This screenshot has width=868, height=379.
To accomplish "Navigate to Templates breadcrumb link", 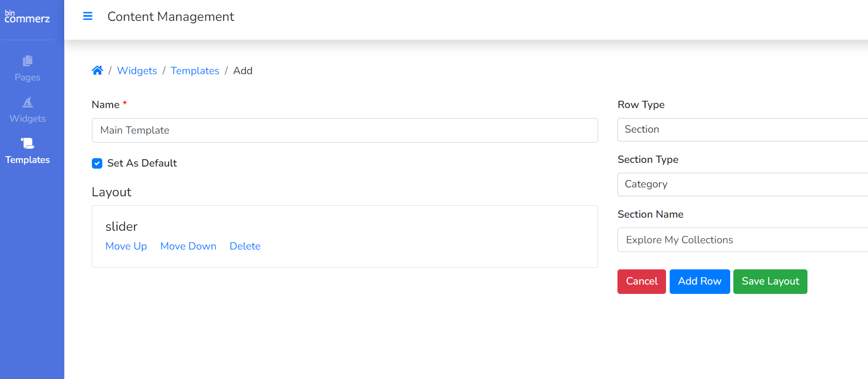I will point(195,70).
